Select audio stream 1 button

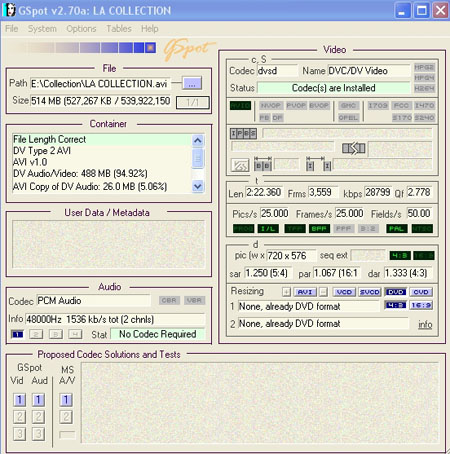click(17, 334)
